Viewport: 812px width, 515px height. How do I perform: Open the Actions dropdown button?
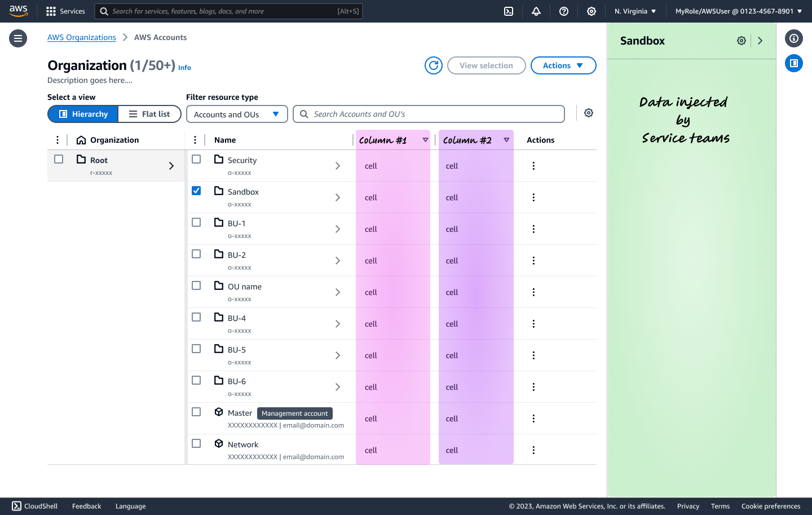coord(563,65)
